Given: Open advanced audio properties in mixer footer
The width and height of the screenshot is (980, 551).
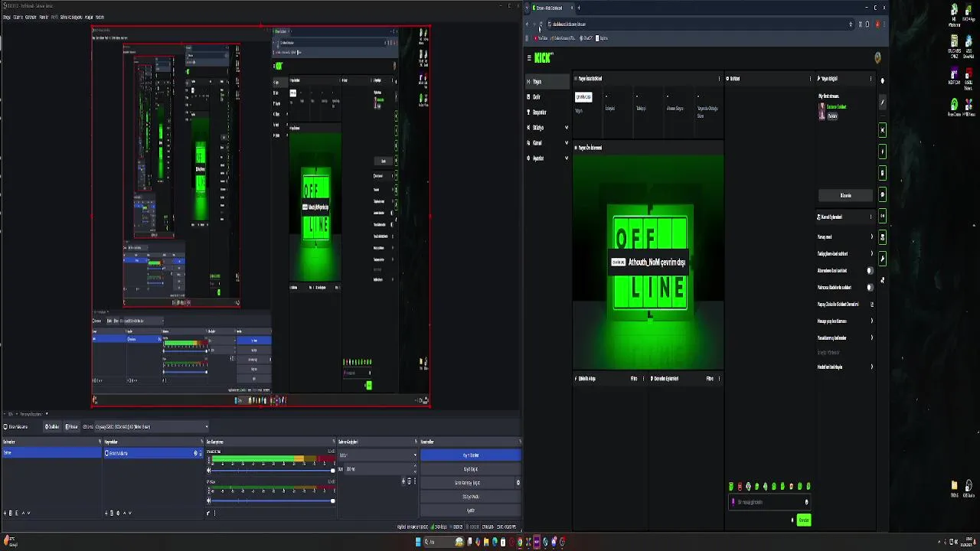Looking at the screenshot, I should click(x=209, y=513).
